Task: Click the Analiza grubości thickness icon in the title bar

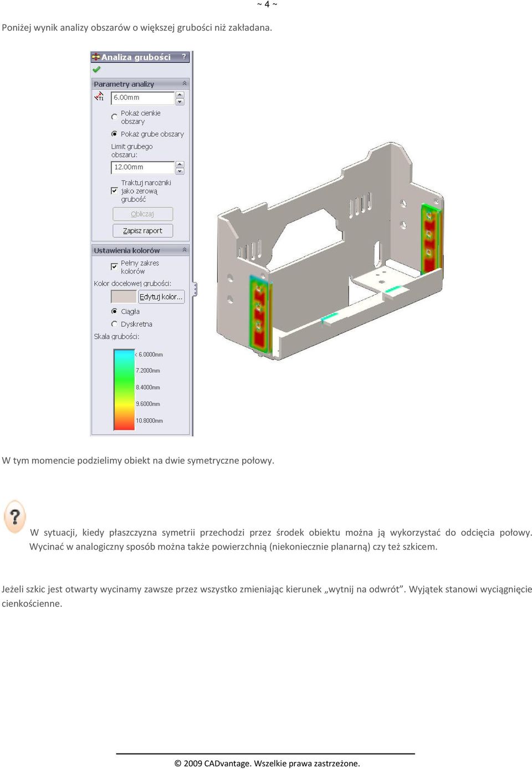Action: point(96,57)
